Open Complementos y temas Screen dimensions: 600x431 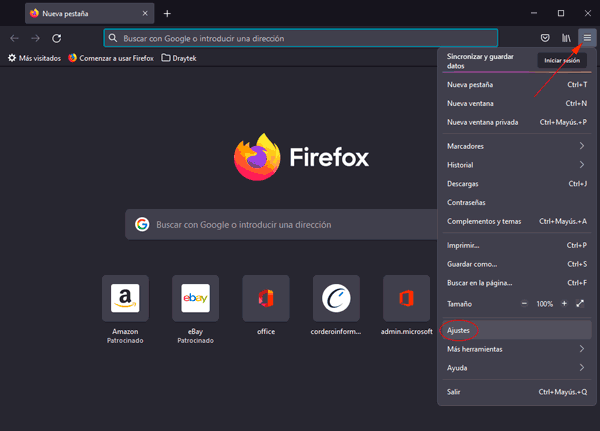click(517, 221)
